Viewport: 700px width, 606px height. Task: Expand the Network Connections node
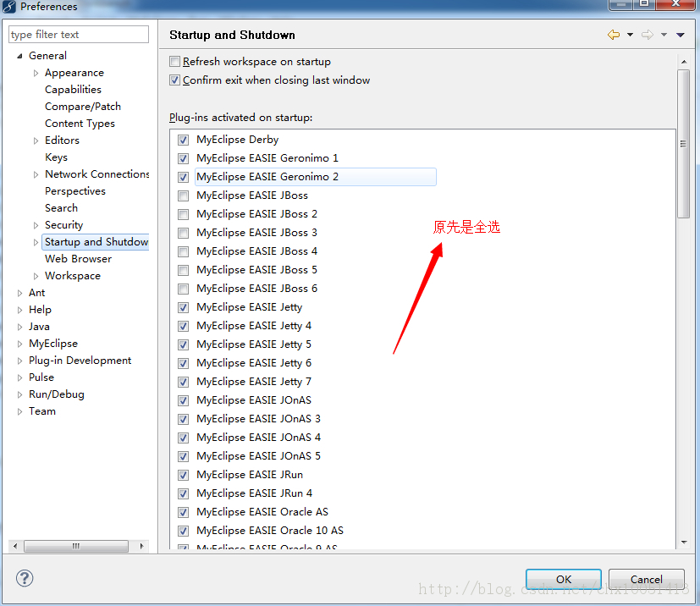pyautogui.click(x=36, y=174)
